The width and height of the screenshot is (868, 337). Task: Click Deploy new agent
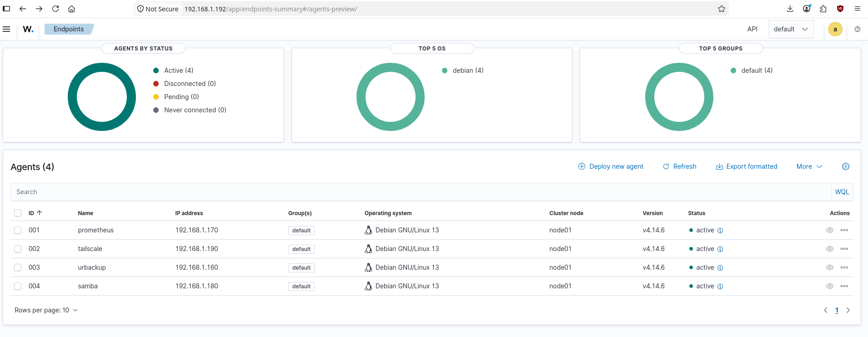point(611,166)
